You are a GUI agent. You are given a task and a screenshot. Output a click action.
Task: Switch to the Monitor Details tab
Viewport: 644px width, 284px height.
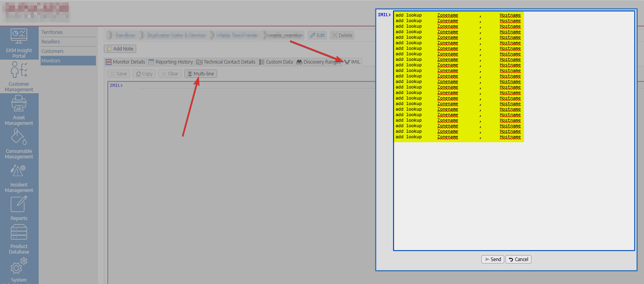(126, 62)
